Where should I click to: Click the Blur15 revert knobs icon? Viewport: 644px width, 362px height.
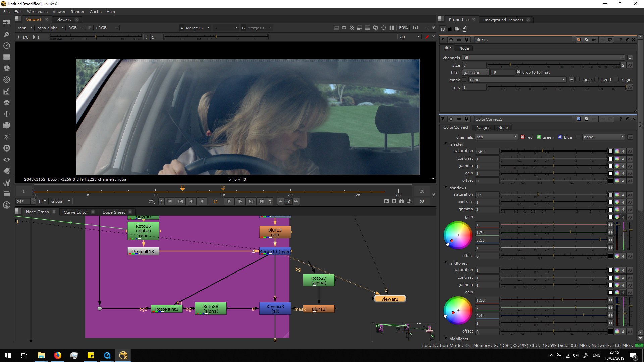tap(610, 40)
